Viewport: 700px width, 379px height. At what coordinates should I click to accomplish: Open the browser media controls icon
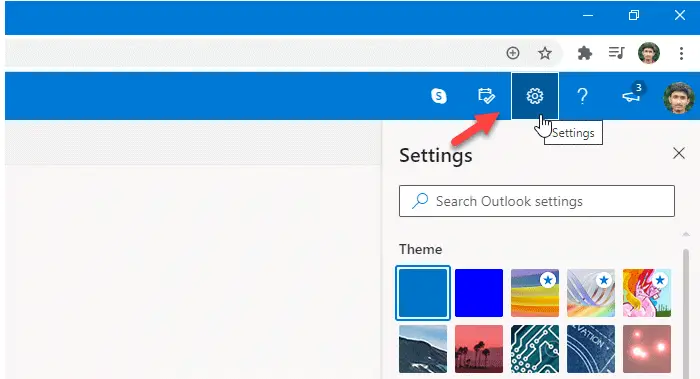coord(617,53)
